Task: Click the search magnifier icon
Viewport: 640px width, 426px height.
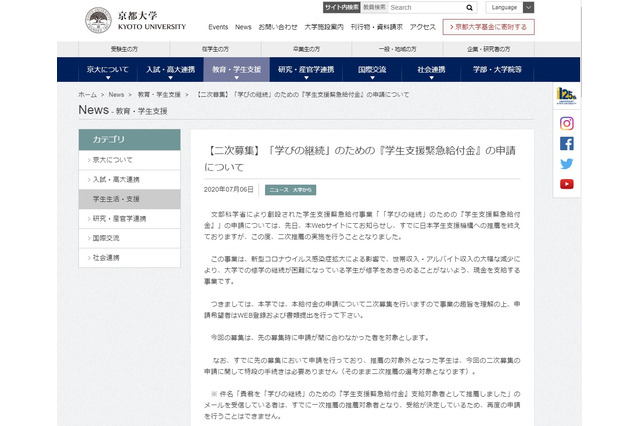Action: pyautogui.click(x=469, y=7)
